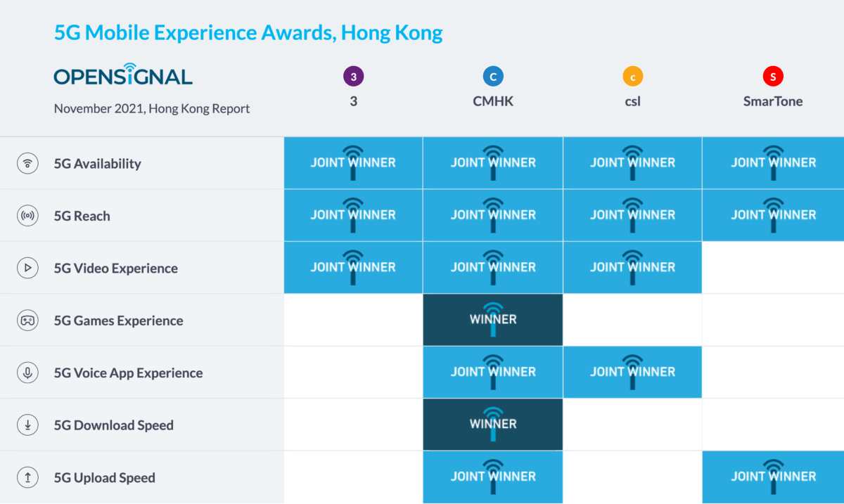Click November 2021 Hong Kong Report text
The image size is (844, 504).
[x=152, y=108]
